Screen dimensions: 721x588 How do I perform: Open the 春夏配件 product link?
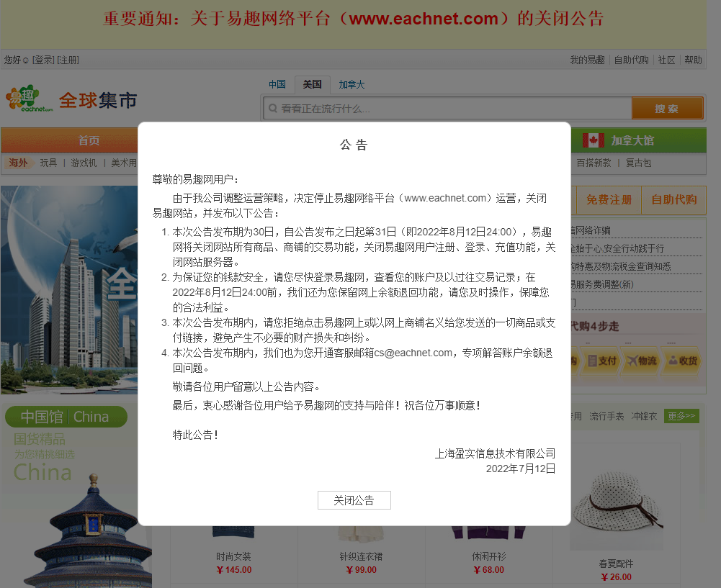[616, 564]
